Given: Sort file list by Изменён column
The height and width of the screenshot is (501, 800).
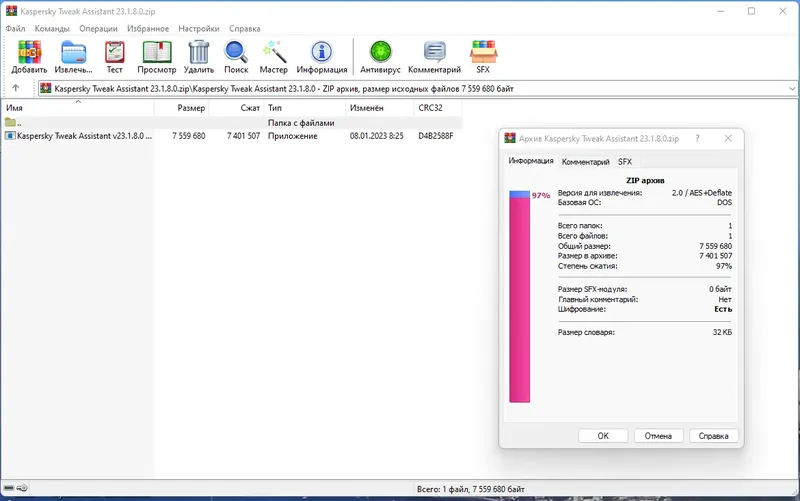Looking at the screenshot, I should click(380, 108).
